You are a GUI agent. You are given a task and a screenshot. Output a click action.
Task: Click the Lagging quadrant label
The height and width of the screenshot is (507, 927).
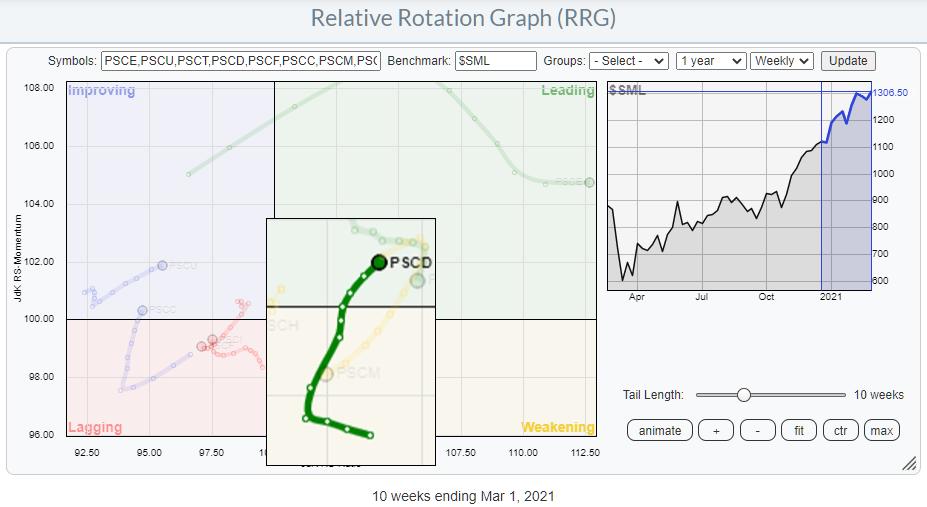point(95,427)
